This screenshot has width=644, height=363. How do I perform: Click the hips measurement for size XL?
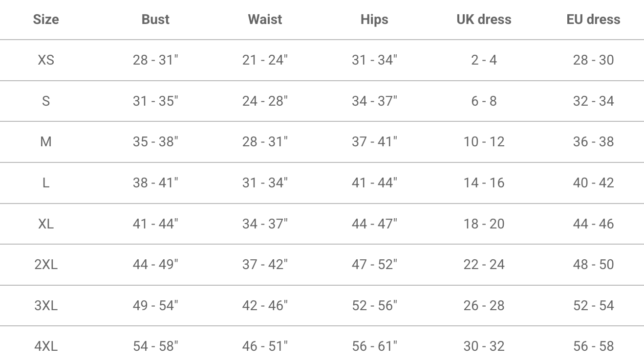pyautogui.click(x=374, y=224)
